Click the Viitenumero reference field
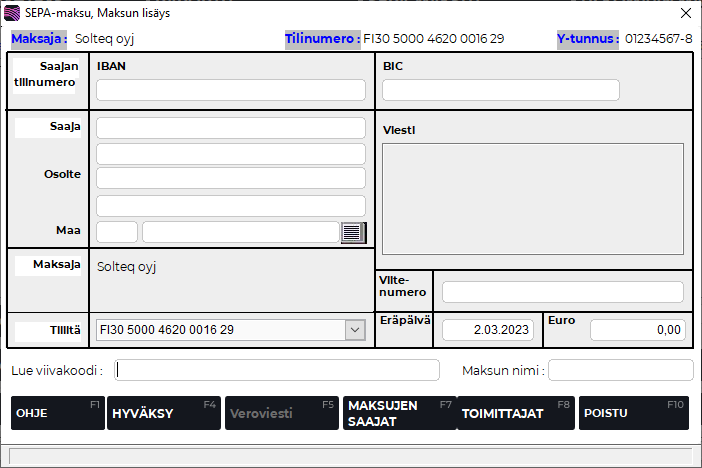This screenshot has height=468, width=702. tap(562, 292)
